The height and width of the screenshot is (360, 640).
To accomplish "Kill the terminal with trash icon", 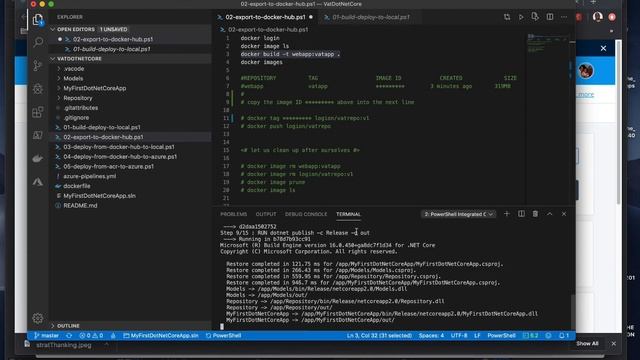I will coord(535,214).
